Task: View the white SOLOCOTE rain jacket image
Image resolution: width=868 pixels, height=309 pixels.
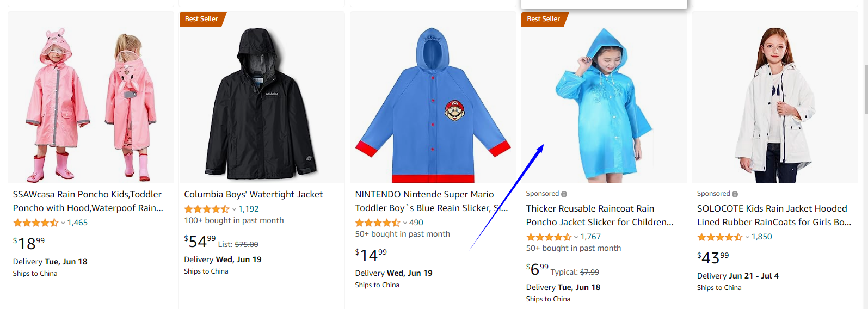Action: (775, 98)
